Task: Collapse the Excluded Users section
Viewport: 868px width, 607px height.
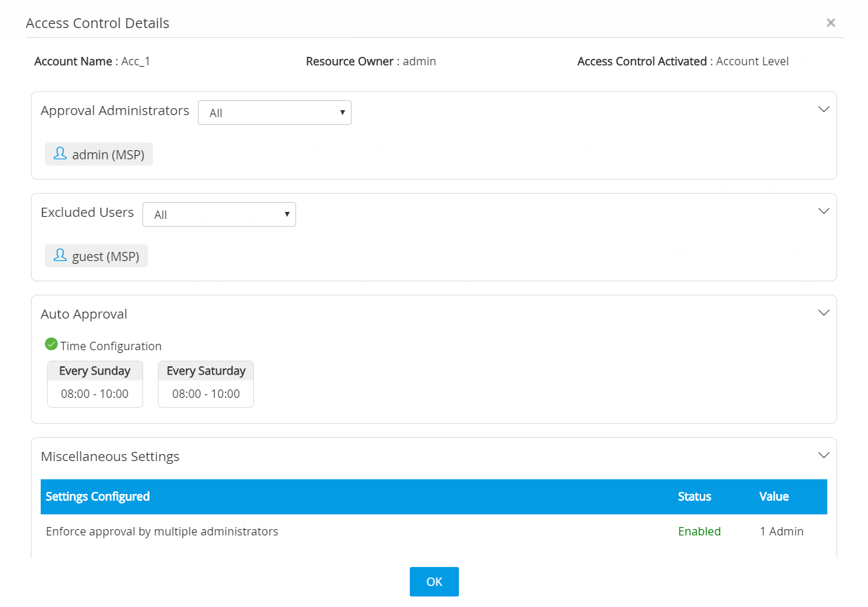Action: 824,211
